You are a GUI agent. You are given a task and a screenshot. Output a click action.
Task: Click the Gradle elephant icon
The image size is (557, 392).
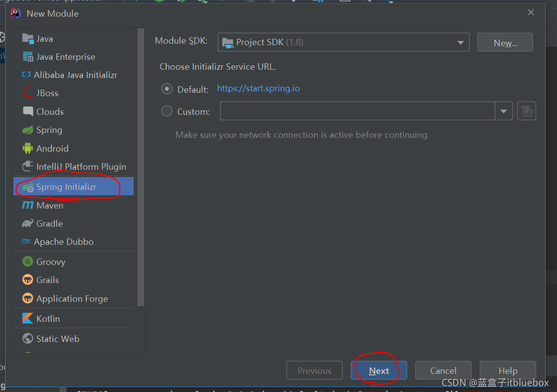[28, 224]
